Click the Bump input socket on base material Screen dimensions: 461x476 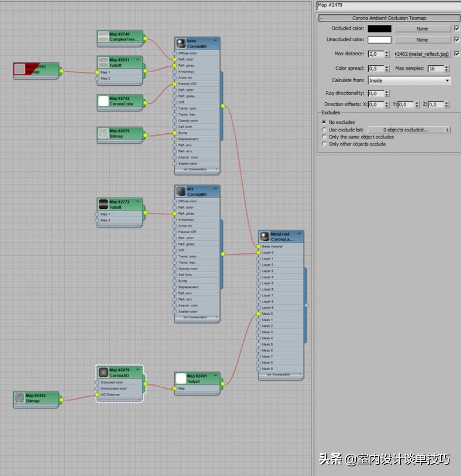[x=175, y=133]
